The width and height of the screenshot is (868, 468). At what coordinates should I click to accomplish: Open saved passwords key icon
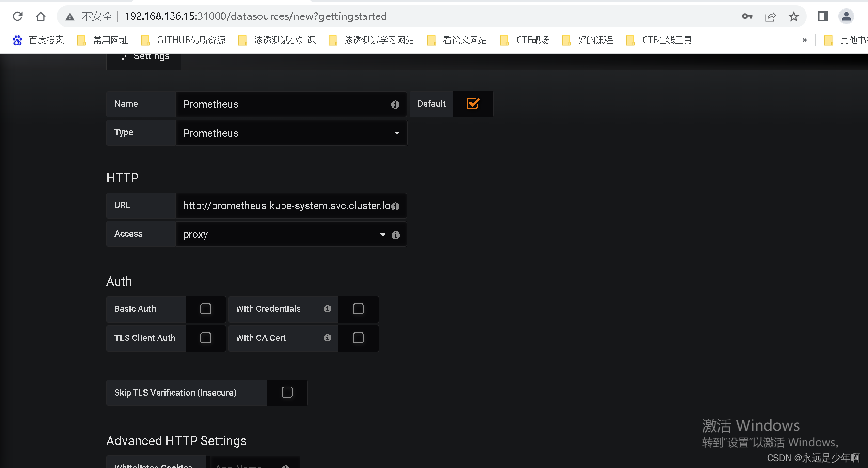(x=747, y=16)
